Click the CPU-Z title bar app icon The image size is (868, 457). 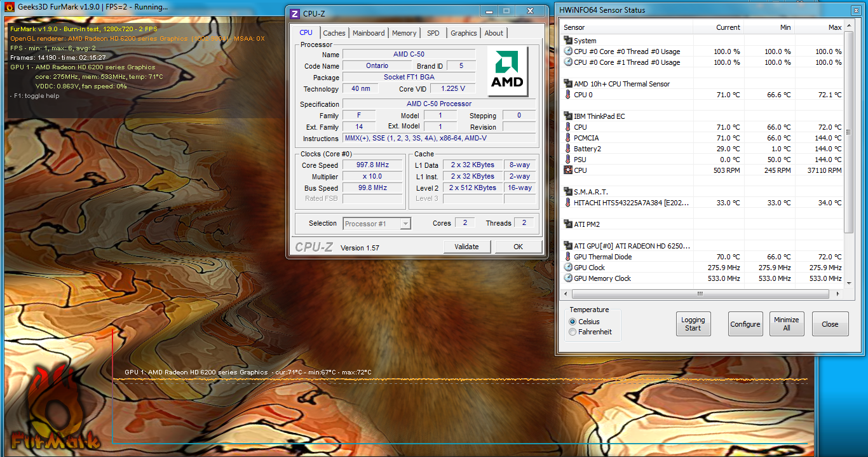tap(294, 13)
